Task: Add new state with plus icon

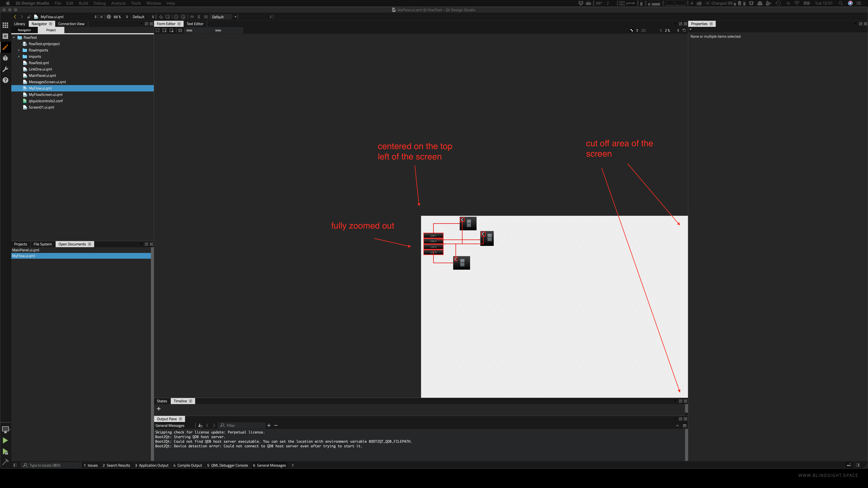Action: pyautogui.click(x=159, y=409)
